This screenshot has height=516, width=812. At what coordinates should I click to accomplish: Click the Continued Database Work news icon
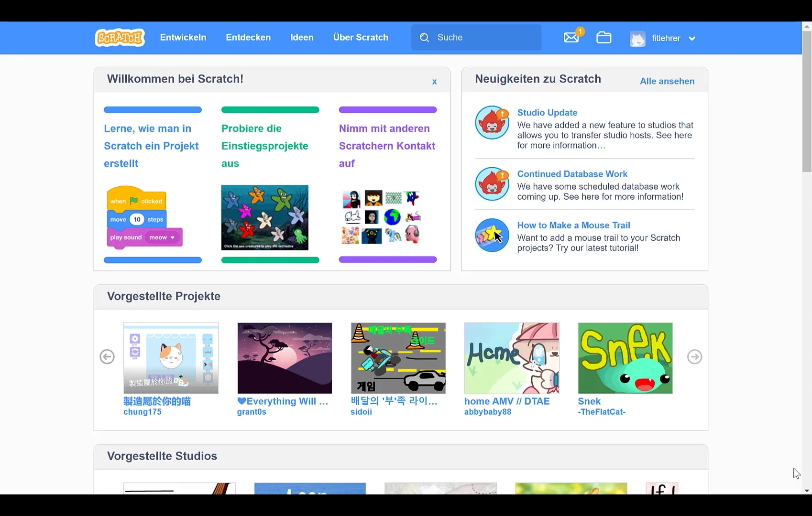[x=492, y=184]
